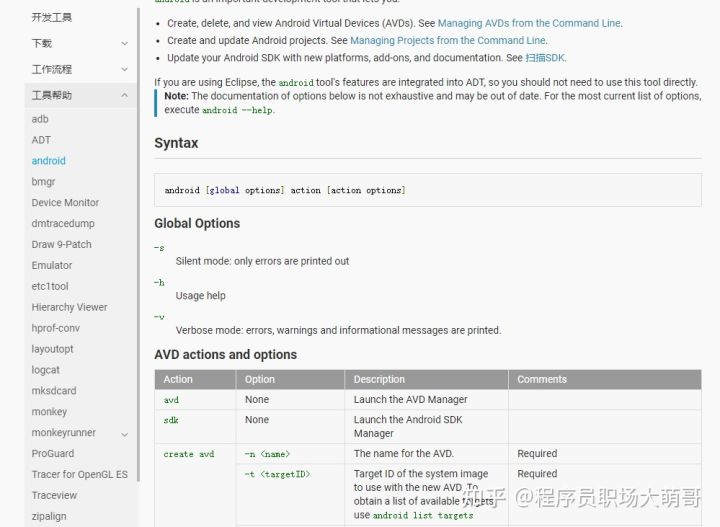Open ProGuard sidebar entry

click(53, 454)
